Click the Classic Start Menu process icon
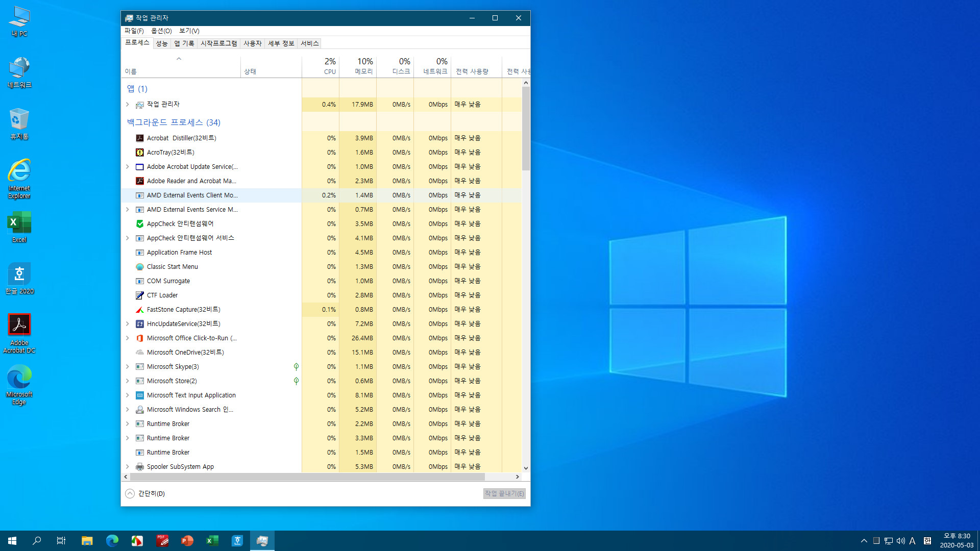Screen dimensions: 980x551 pos(139,267)
